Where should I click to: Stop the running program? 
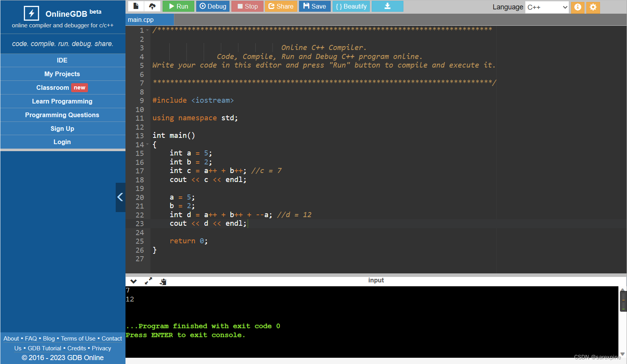247,6
